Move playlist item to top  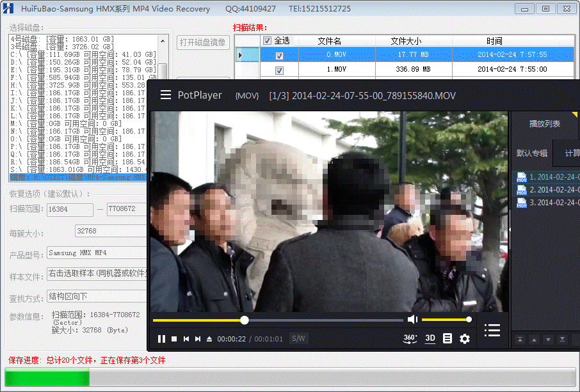pos(520,340)
